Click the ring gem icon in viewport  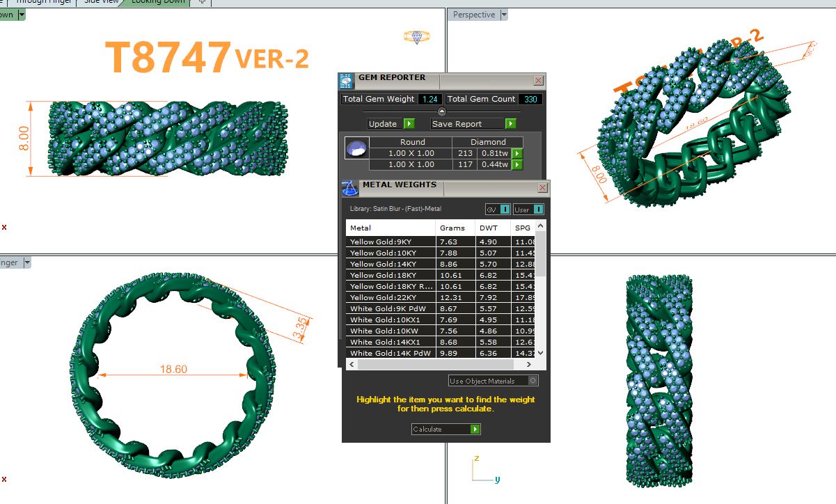416,37
